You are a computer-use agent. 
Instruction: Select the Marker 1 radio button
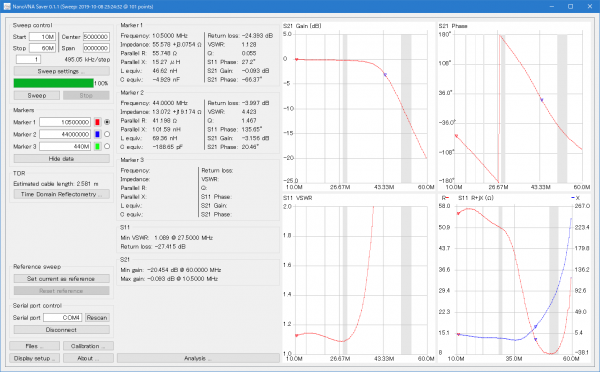click(x=107, y=122)
